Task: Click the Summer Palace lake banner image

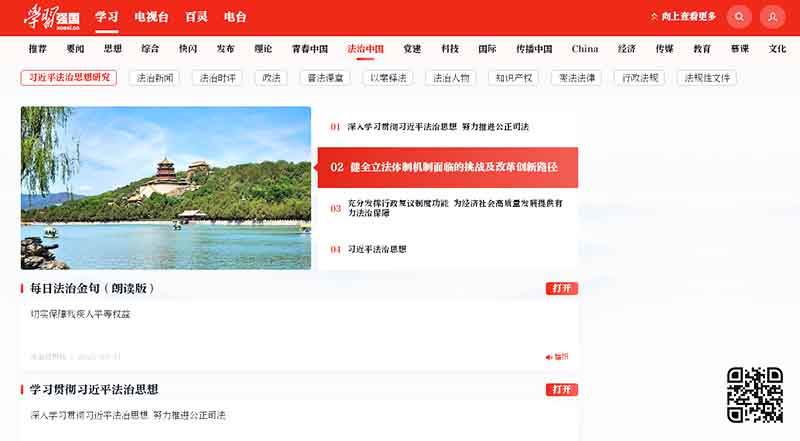Action: click(166, 188)
